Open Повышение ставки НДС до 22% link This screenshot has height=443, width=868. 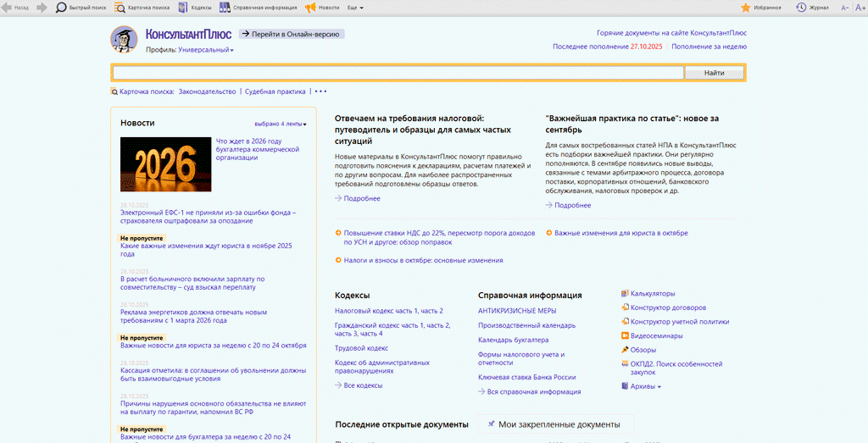[440, 238]
